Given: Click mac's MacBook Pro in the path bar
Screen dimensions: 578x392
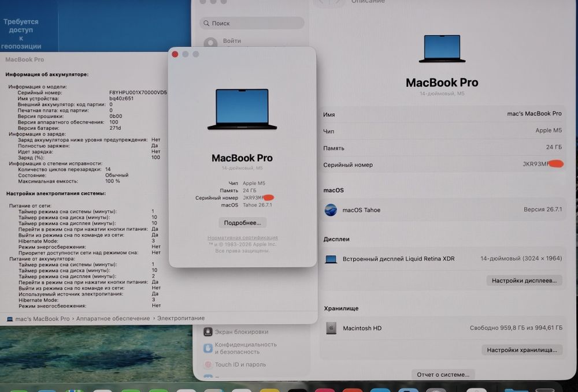Looking at the screenshot, I should coord(38,319).
